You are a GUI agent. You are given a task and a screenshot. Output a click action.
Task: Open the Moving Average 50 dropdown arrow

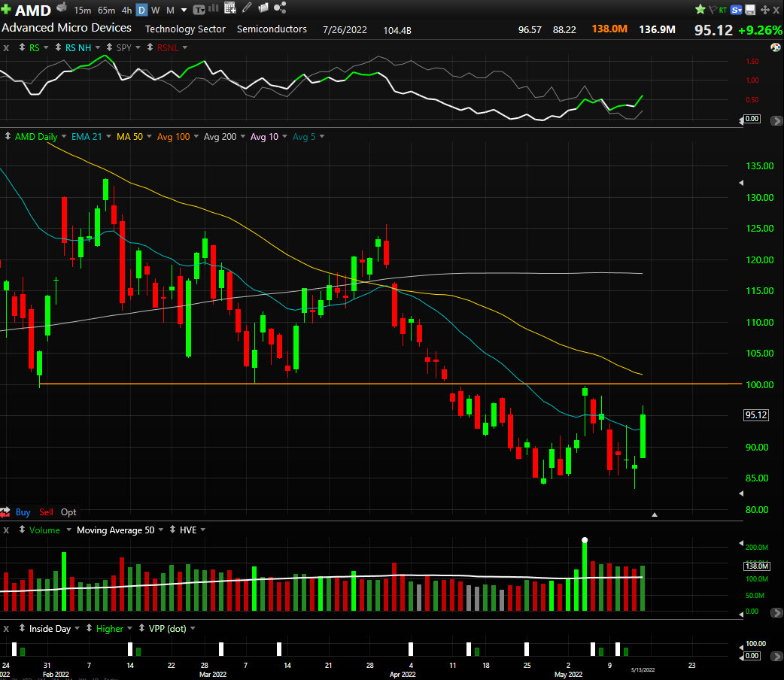(x=161, y=530)
